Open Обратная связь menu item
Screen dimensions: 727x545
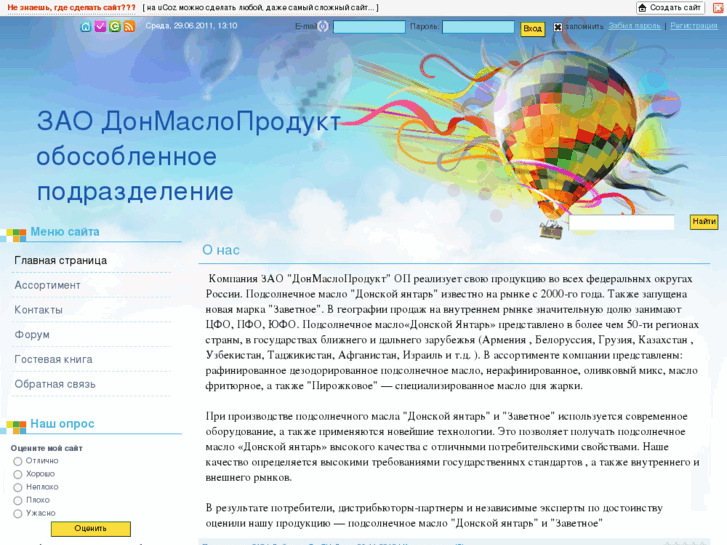pyautogui.click(x=55, y=384)
